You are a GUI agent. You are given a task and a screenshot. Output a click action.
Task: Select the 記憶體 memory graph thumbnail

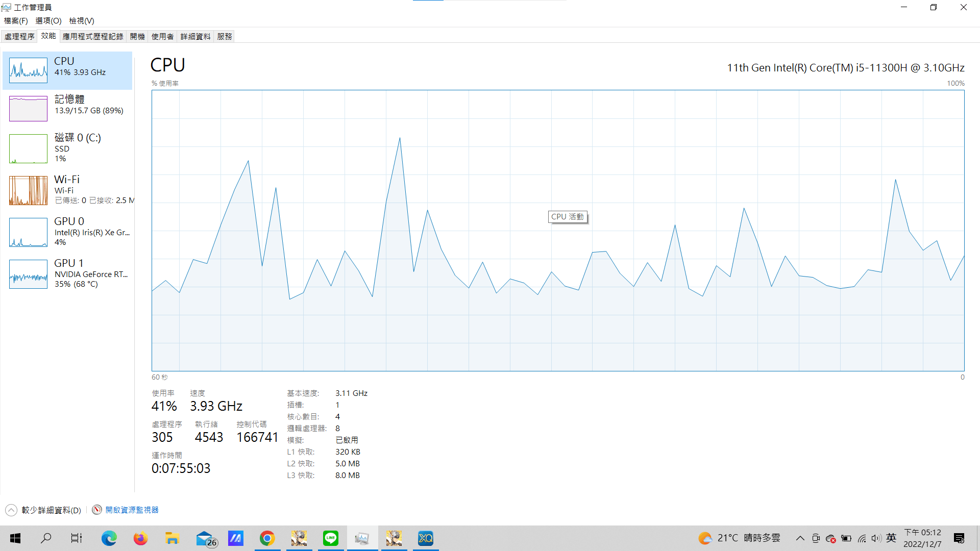(x=28, y=109)
